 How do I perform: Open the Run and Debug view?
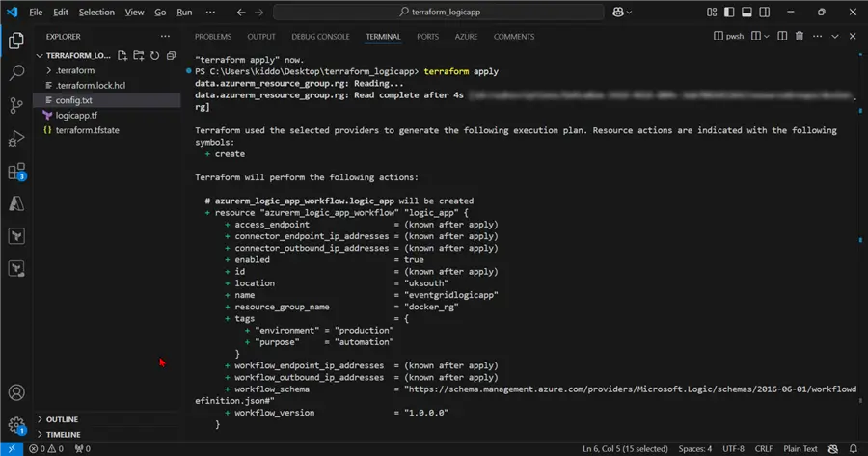point(16,138)
